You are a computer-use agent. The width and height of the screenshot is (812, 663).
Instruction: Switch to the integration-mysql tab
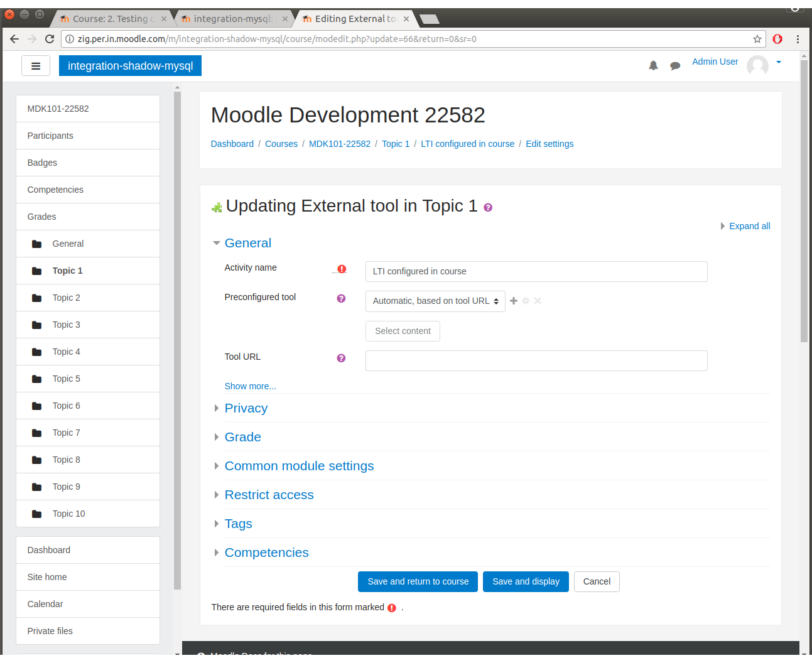[234, 19]
